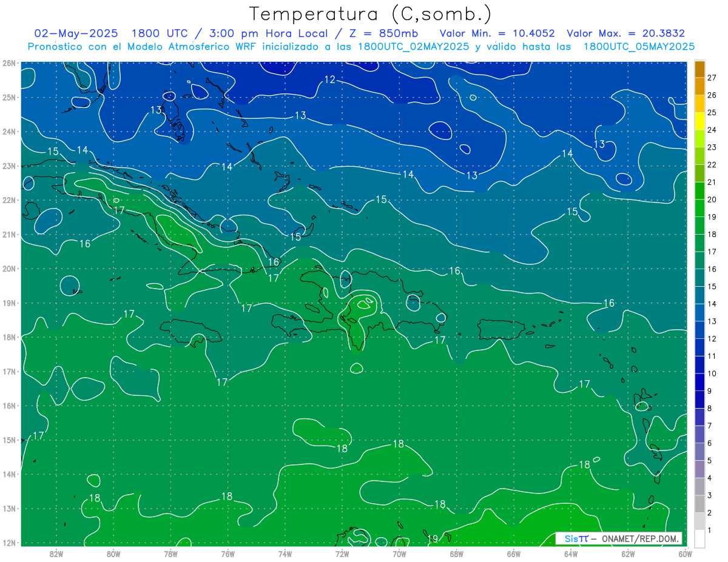Click the "70W" longitude axis label
Image resolution: width=728 pixels, height=562 pixels.
pos(399,554)
